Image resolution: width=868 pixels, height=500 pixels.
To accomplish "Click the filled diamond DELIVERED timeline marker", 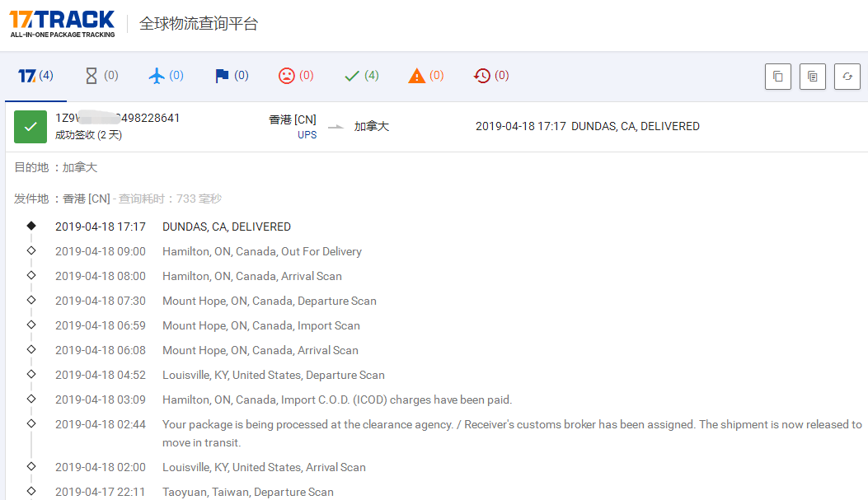I will [31, 226].
